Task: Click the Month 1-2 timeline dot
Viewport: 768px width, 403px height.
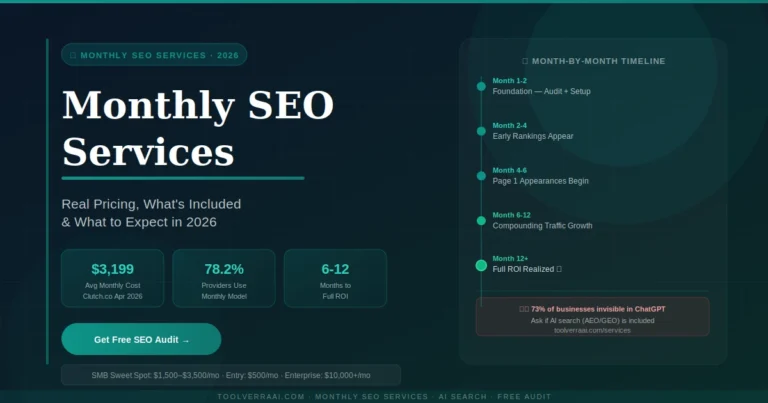Action: tap(481, 86)
